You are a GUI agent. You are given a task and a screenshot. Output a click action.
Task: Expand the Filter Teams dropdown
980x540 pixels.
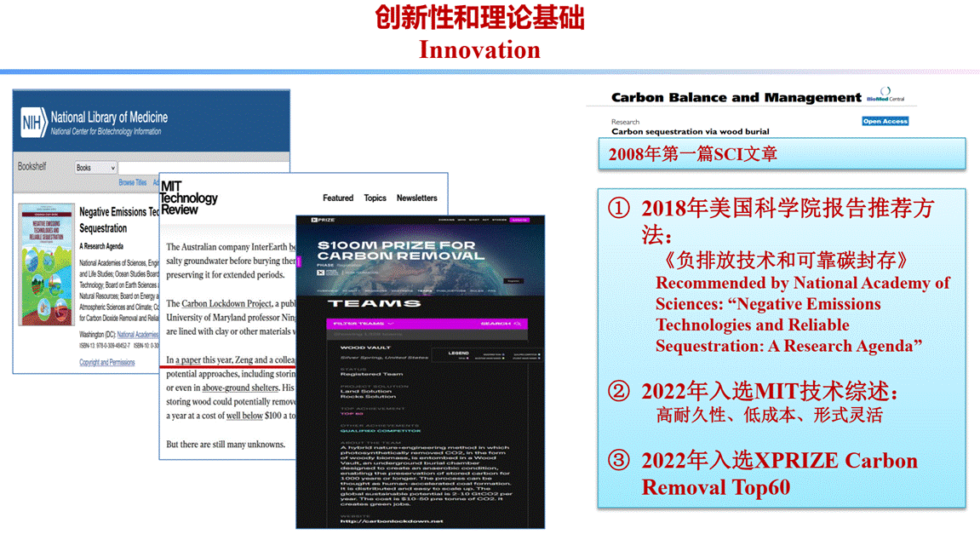click(x=364, y=324)
